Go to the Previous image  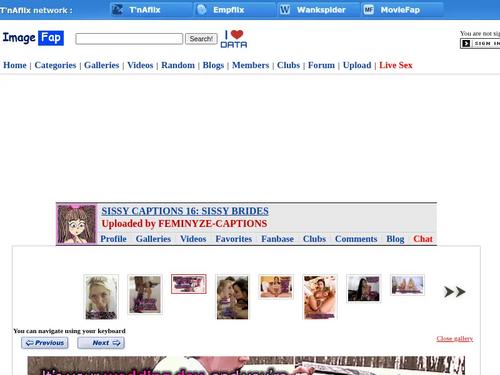click(x=45, y=343)
